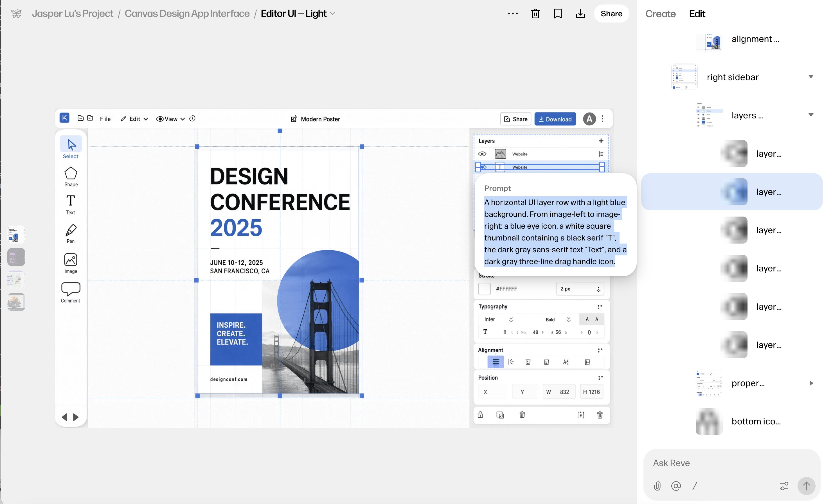Switch to the Create tab
The height and width of the screenshot is (504, 824).
(660, 14)
